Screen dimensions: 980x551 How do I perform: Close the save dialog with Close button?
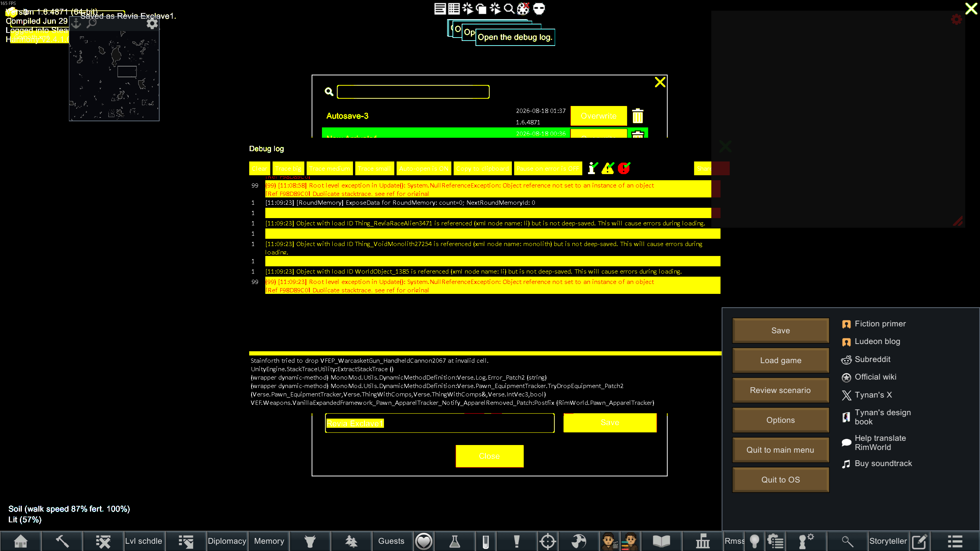point(490,456)
